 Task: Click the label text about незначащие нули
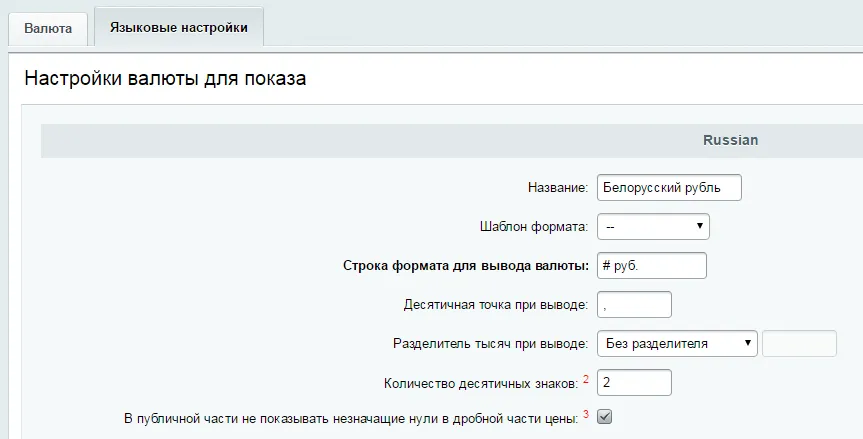coord(349,419)
